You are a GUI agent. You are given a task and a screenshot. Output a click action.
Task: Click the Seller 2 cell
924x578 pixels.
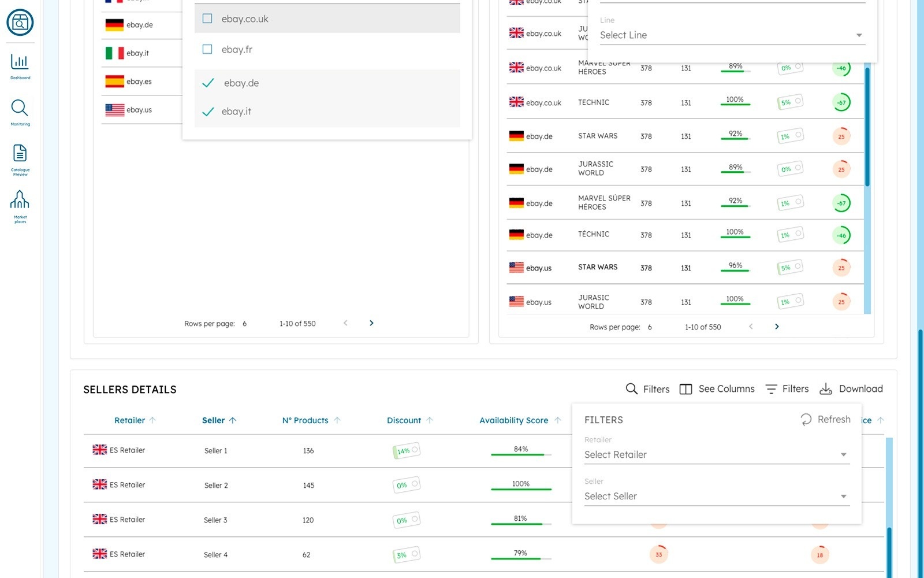pos(216,486)
